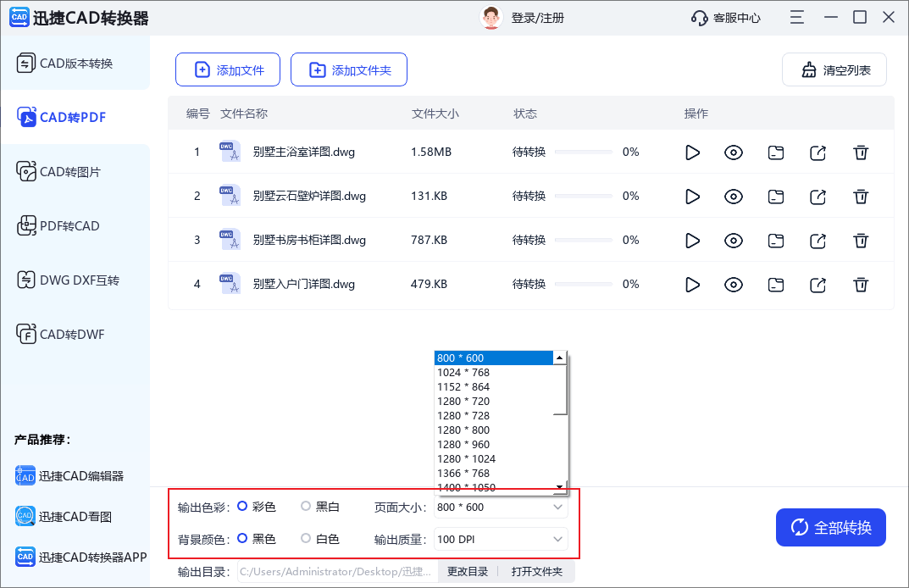Open output folder icon for 别墅书房书柜详图.dwg
The width and height of the screenshot is (909, 588).
click(776, 241)
